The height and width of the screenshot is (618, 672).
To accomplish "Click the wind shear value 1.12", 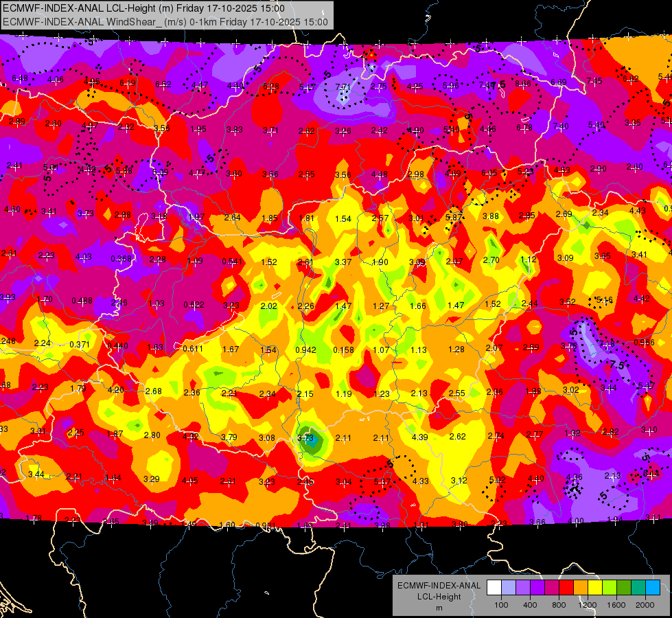I will [529, 259].
